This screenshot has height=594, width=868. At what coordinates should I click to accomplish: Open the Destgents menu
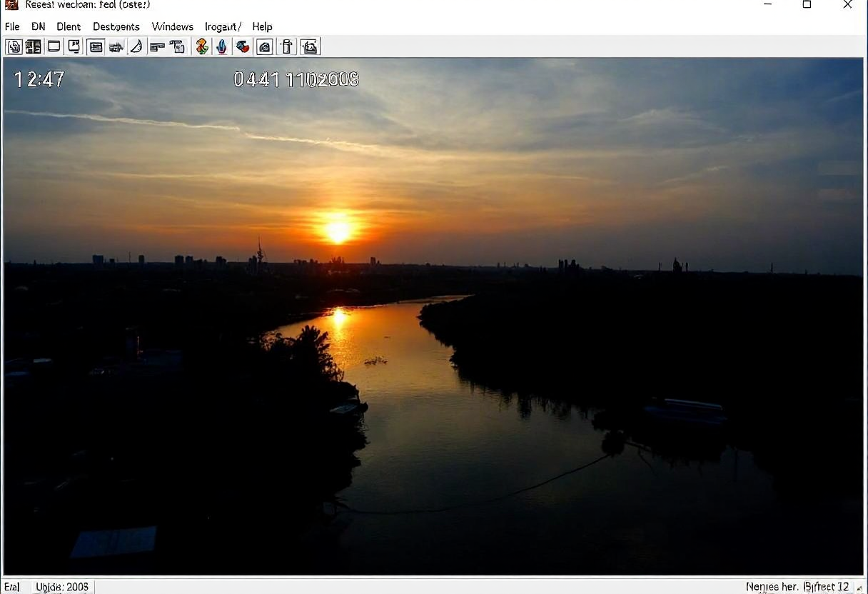[x=116, y=26]
